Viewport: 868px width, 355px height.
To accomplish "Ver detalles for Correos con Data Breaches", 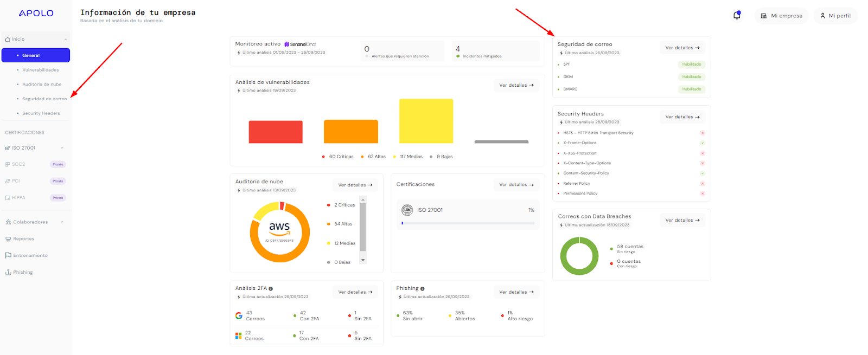I will coord(682,221).
